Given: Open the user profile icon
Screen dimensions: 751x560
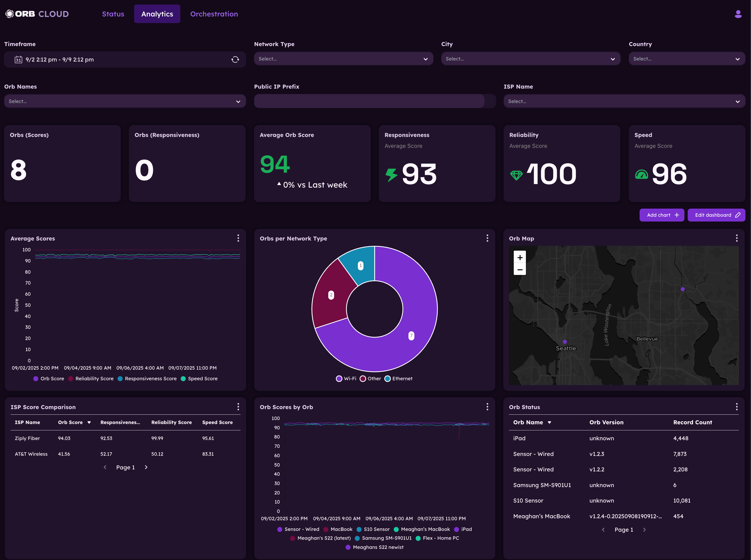Looking at the screenshot, I should pos(738,14).
